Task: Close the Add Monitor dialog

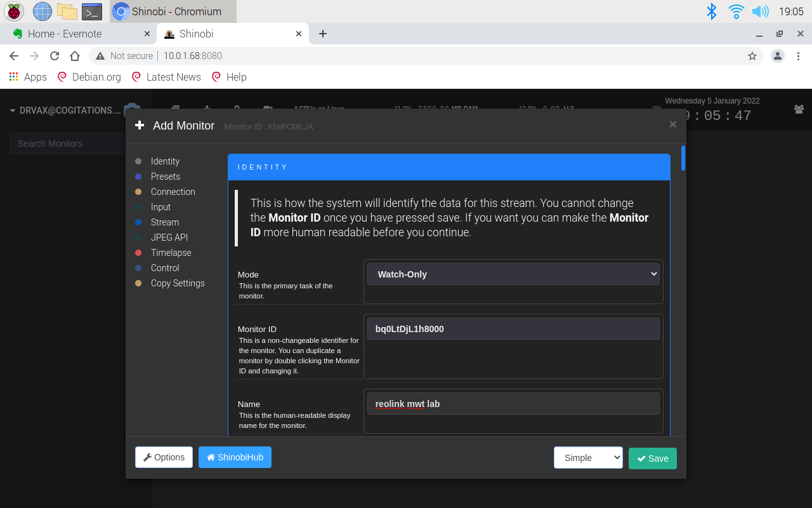Action: 672,124
